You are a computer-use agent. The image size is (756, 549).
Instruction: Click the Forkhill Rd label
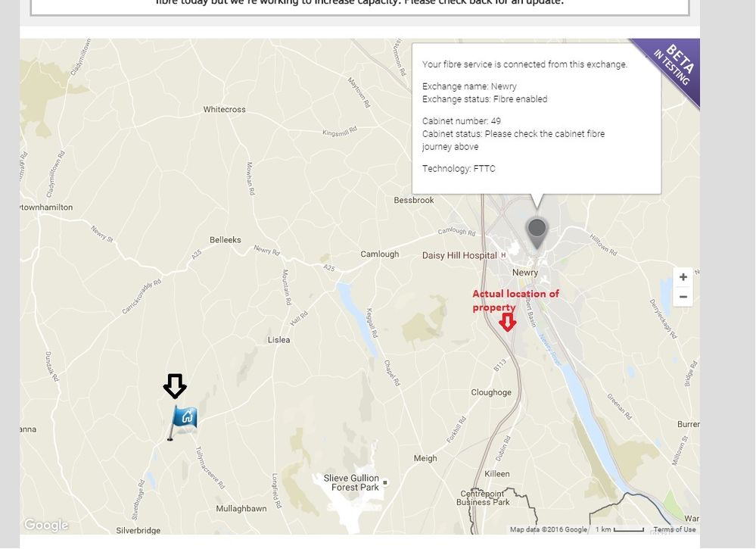(456, 430)
